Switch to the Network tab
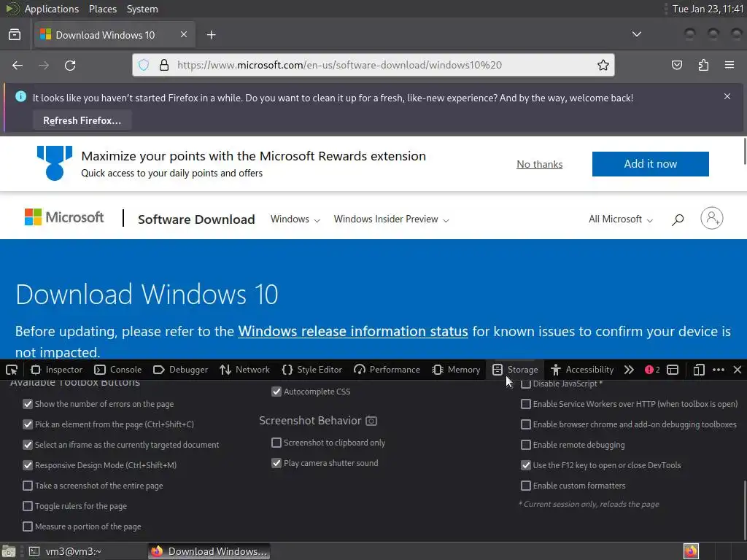 pos(245,370)
